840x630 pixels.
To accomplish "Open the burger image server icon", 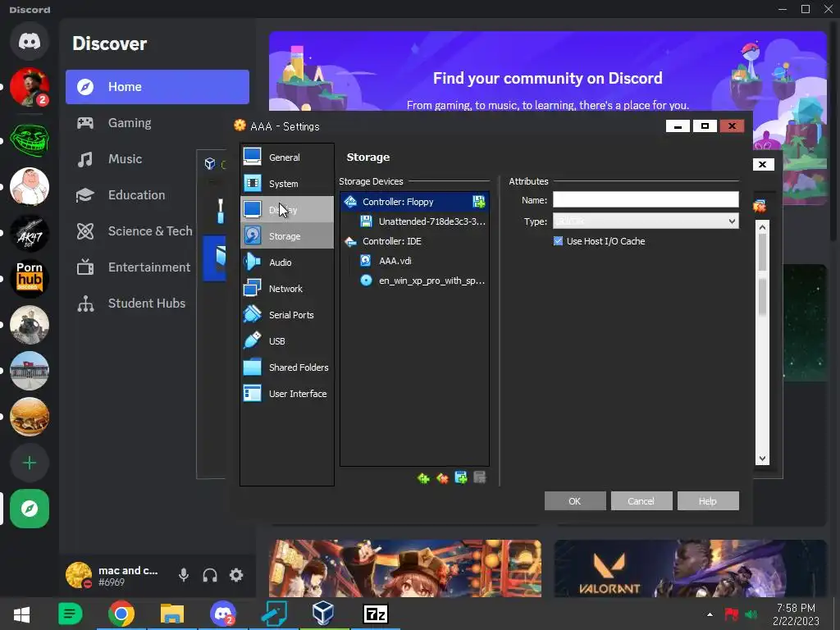I will coord(30,417).
